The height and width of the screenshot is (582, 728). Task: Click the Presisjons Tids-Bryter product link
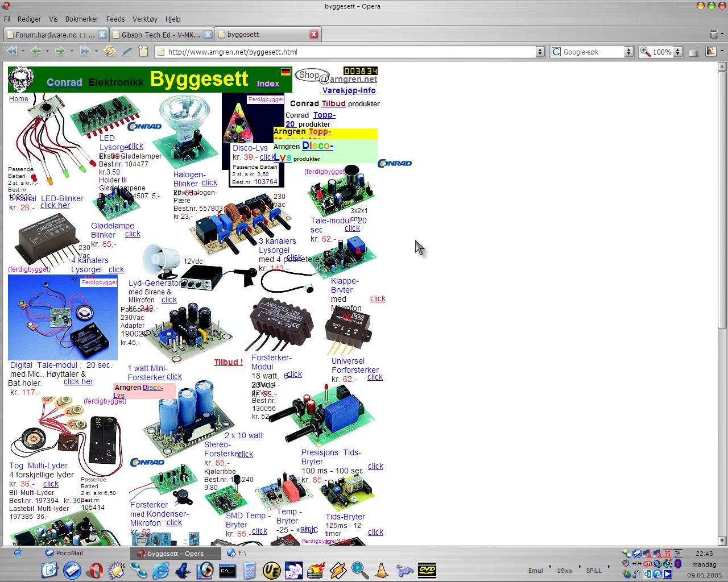pyautogui.click(x=331, y=457)
